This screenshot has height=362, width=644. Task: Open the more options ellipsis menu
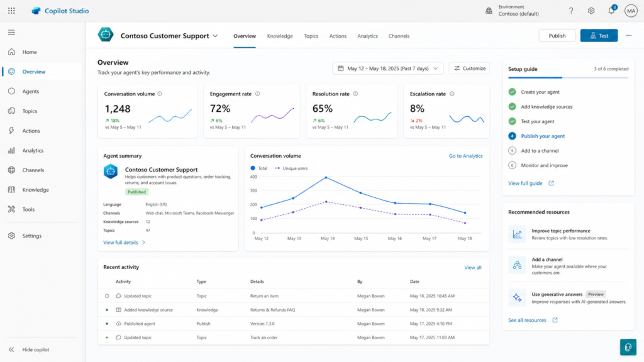tap(629, 36)
